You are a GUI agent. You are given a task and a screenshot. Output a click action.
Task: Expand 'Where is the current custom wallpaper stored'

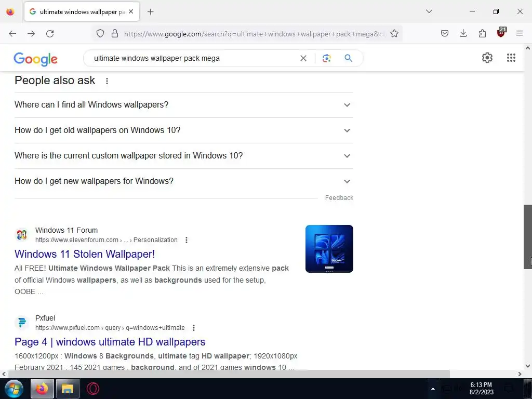point(183,156)
